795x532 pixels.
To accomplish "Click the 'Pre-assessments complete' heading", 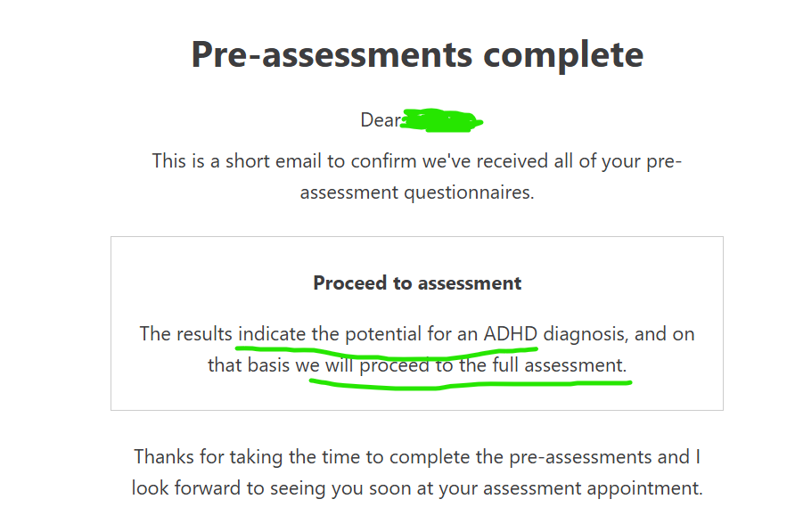I will coord(417,55).
